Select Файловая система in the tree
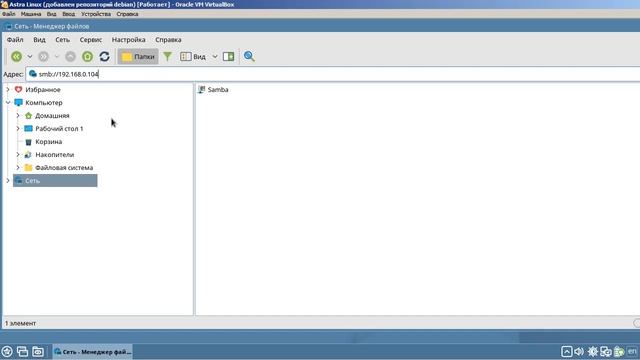 pyautogui.click(x=64, y=168)
